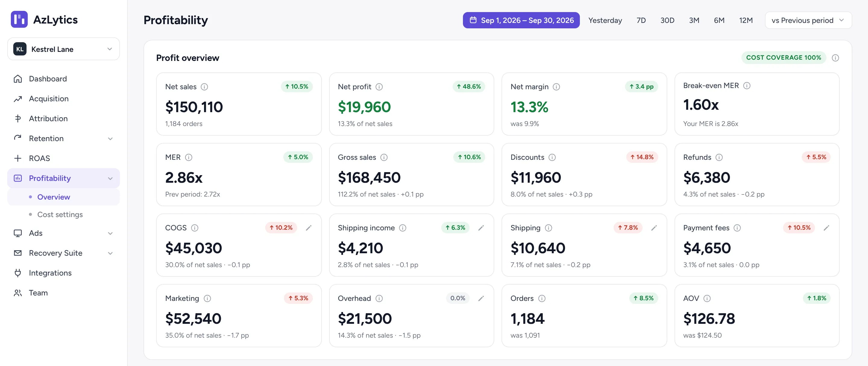This screenshot has height=366, width=868.
Task: Edit Shipping cost with the pencil icon
Action: (654, 228)
